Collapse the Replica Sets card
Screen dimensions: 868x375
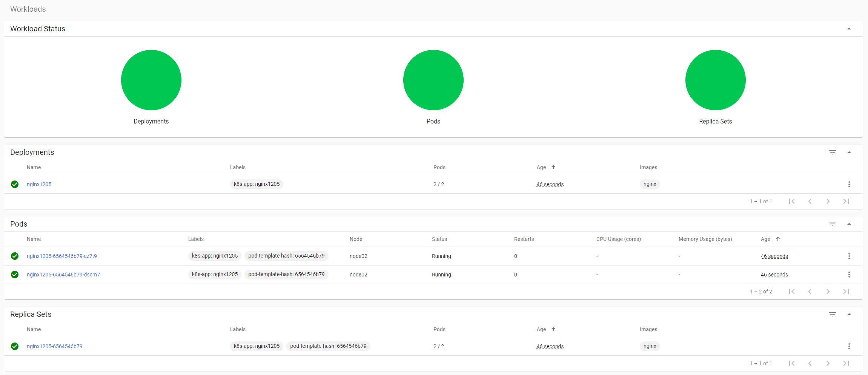coord(849,314)
